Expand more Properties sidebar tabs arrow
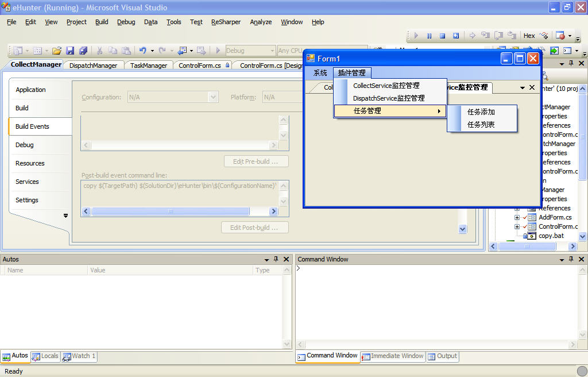Viewport: 588px width, 377px height. [x=65, y=216]
